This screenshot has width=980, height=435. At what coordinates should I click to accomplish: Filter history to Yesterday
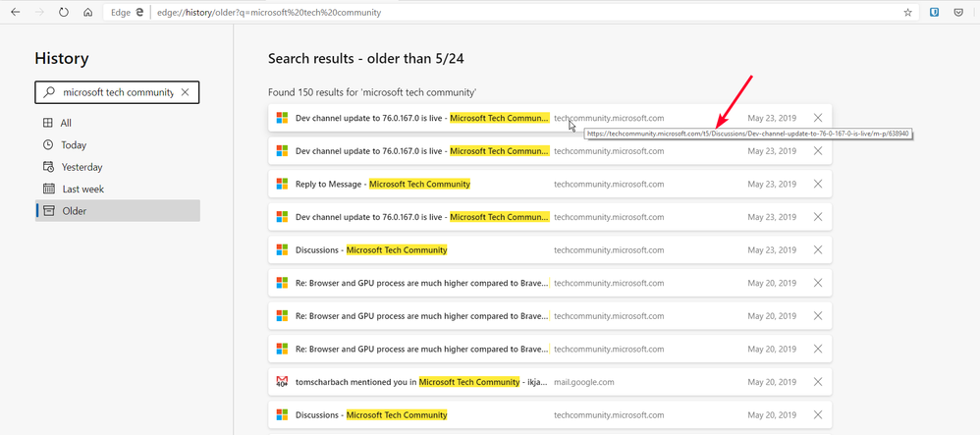pos(118,167)
